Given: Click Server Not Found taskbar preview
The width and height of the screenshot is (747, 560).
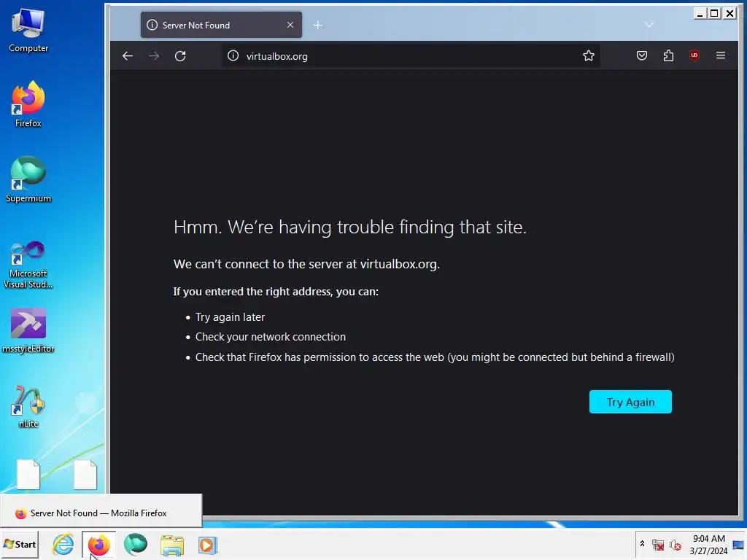Looking at the screenshot, I should click(x=101, y=513).
